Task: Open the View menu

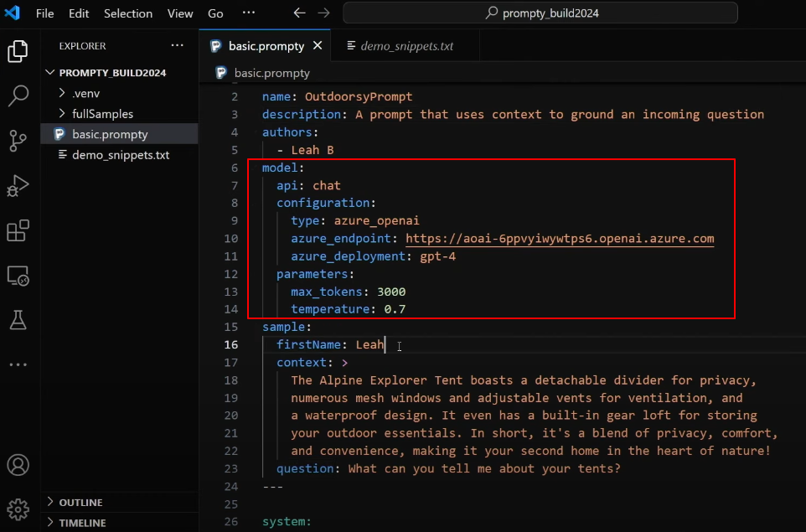Action: point(180,13)
